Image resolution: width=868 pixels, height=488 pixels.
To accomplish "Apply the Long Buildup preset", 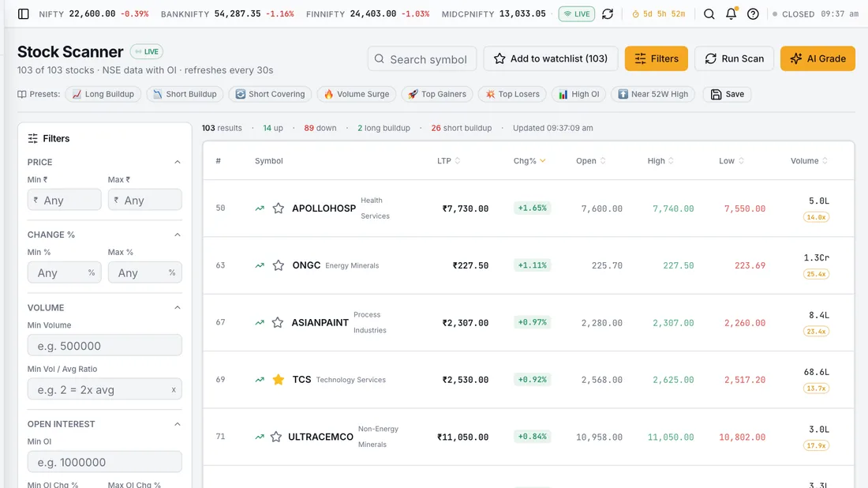I will 103,94.
